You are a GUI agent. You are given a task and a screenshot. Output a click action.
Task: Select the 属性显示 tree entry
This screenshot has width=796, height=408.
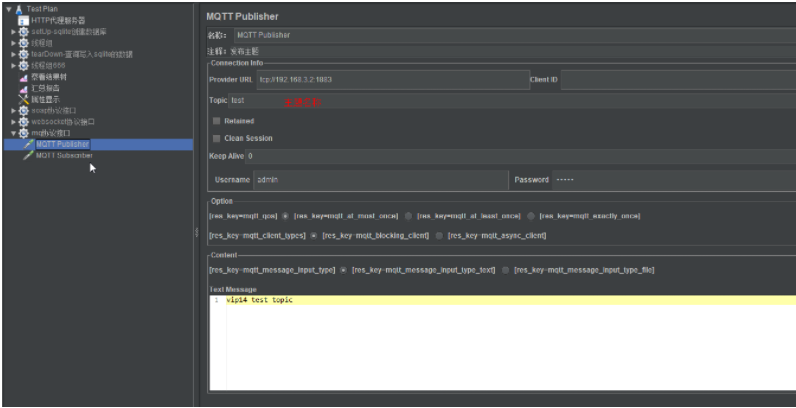45,99
